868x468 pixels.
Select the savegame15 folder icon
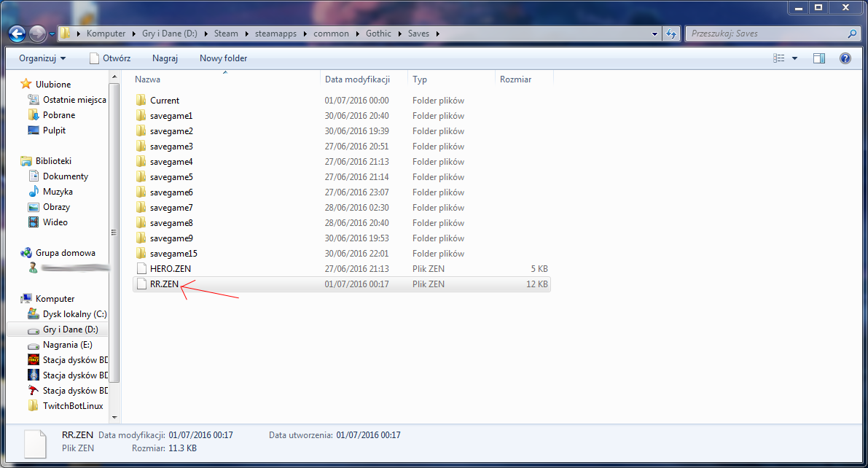click(141, 254)
